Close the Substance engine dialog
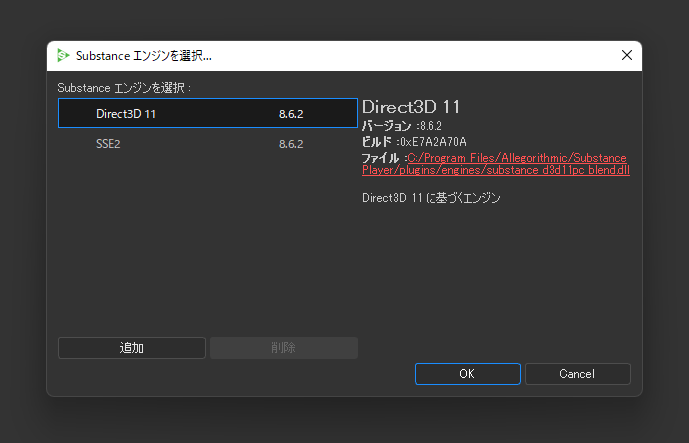Viewport: 689px width, 443px height. pyautogui.click(x=627, y=55)
